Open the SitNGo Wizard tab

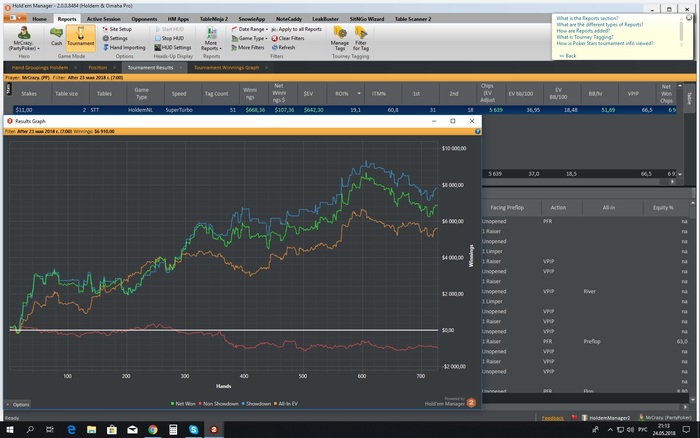click(367, 19)
